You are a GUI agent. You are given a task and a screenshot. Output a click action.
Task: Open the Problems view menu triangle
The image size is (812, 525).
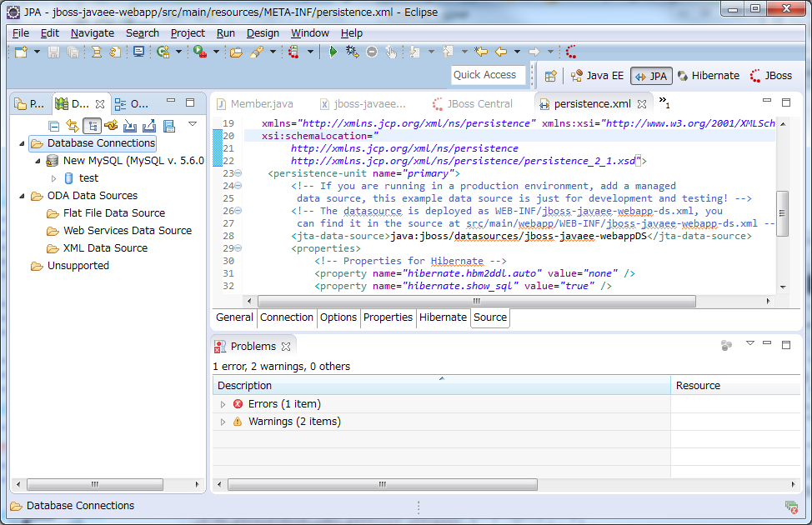point(749,343)
